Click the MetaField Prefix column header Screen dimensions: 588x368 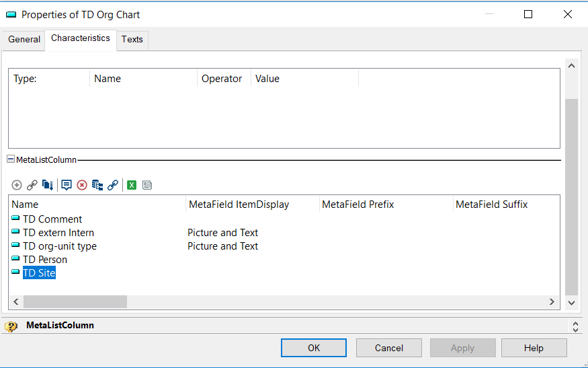click(358, 205)
